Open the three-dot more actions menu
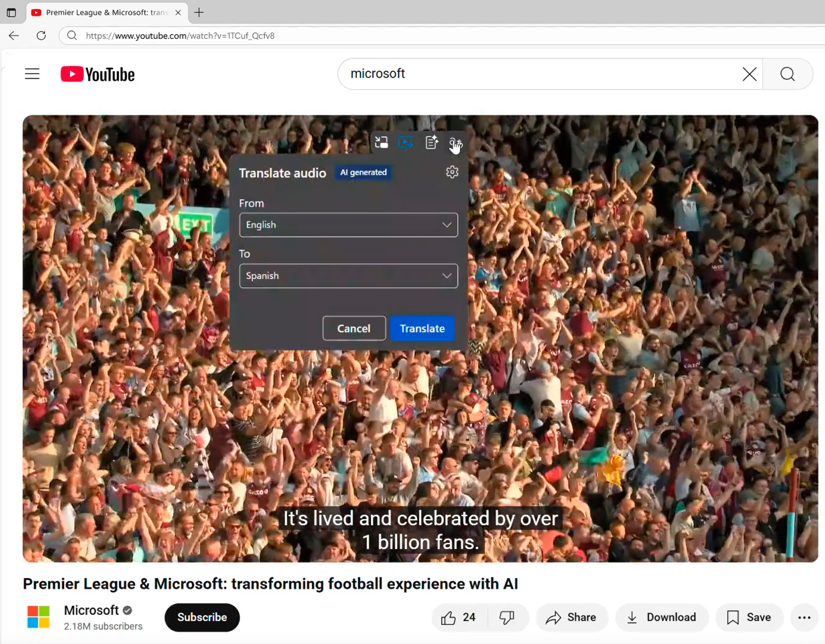 804,617
